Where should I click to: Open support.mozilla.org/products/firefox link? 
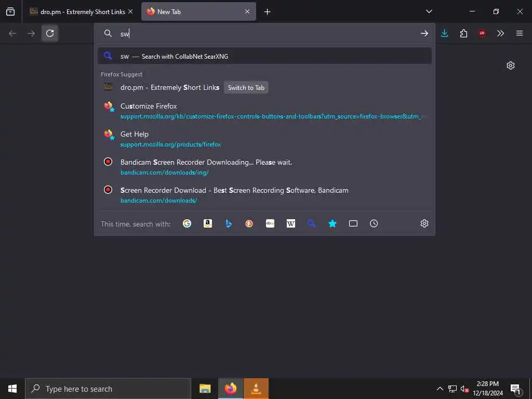pyautogui.click(x=170, y=144)
